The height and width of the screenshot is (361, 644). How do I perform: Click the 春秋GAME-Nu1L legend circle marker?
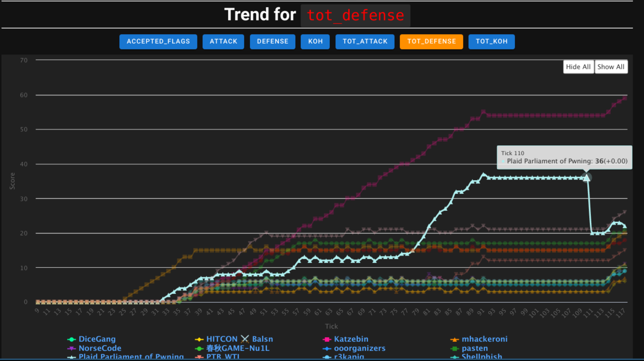coord(199,348)
